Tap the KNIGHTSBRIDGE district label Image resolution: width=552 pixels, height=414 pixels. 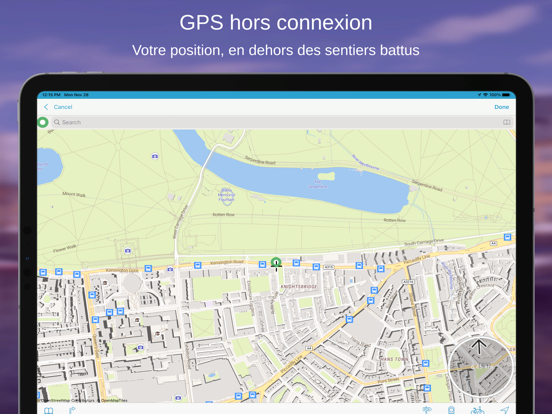coord(299,287)
